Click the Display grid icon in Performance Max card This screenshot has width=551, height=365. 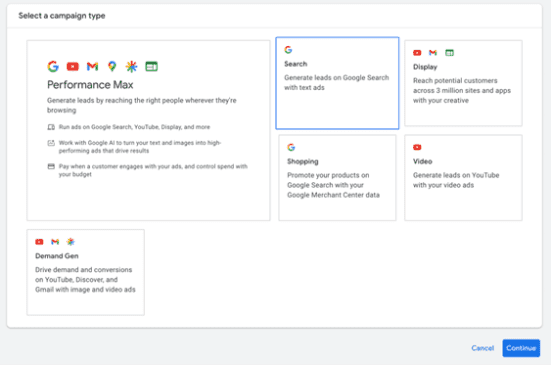tap(151, 66)
